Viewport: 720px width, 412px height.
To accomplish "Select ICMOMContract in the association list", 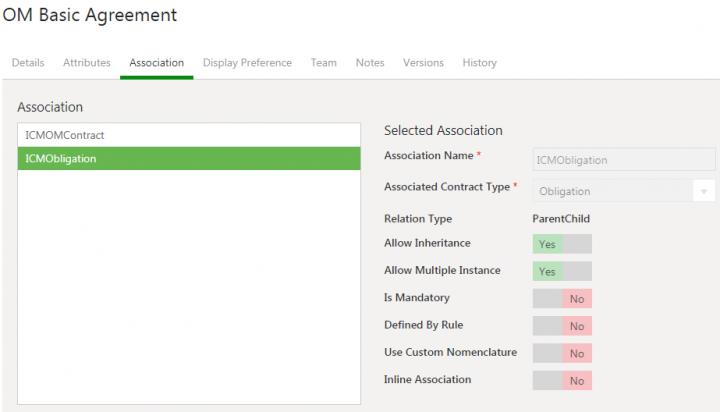I will click(x=189, y=134).
